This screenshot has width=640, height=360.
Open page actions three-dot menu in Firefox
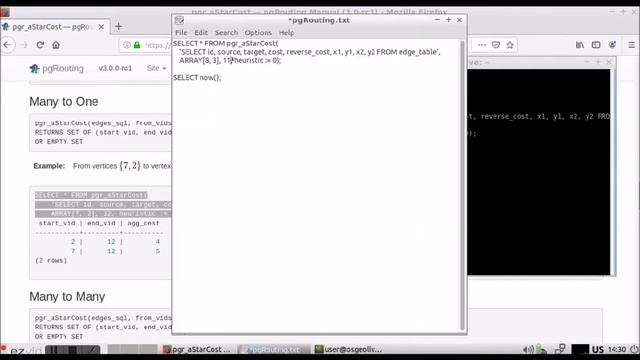point(482,45)
